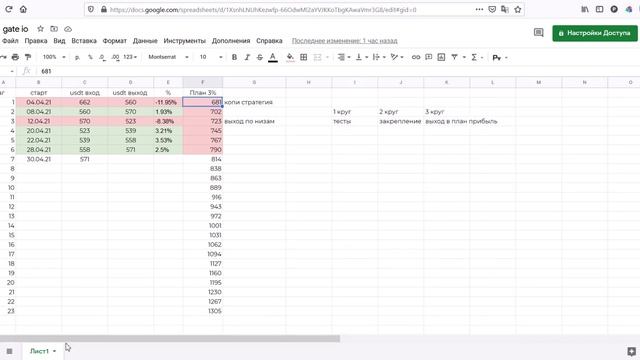The height and width of the screenshot is (360, 640).
Task: Open text rotation dropdown
Action: click(397, 57)
